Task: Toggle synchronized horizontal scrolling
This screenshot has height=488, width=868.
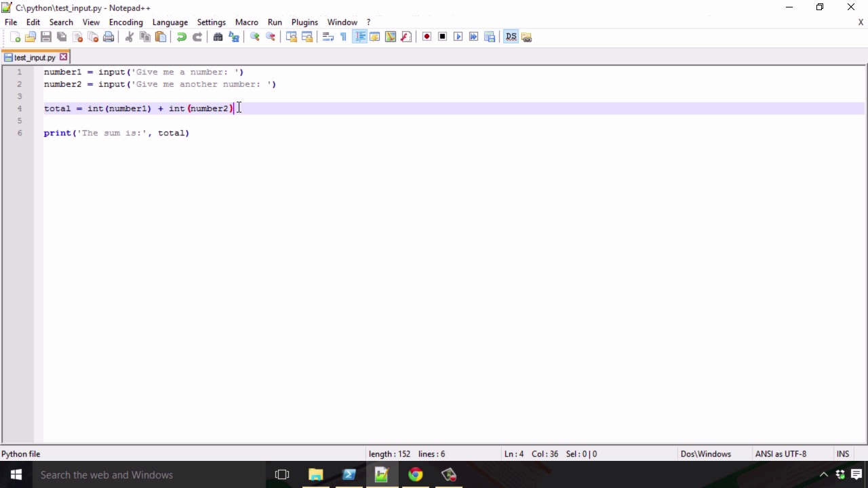Action: point(307,37)
